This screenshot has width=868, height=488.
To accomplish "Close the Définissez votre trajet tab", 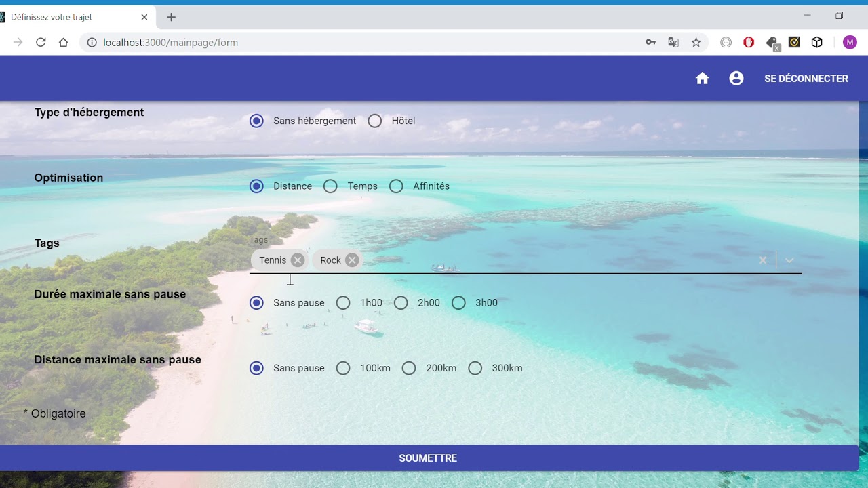I will click(144, 17).
